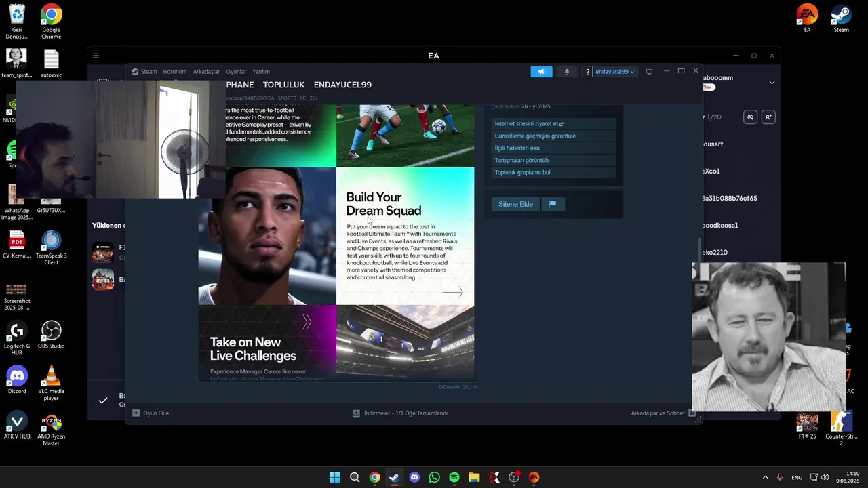Open autoexec file on desktop

pos(51,64)
